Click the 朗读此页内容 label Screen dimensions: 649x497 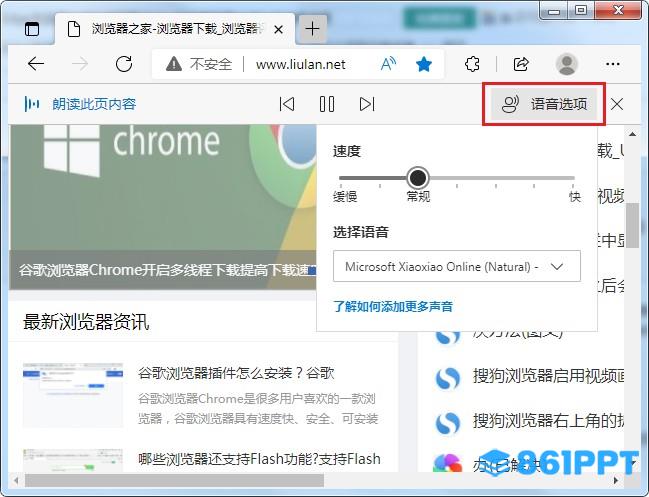94,104
